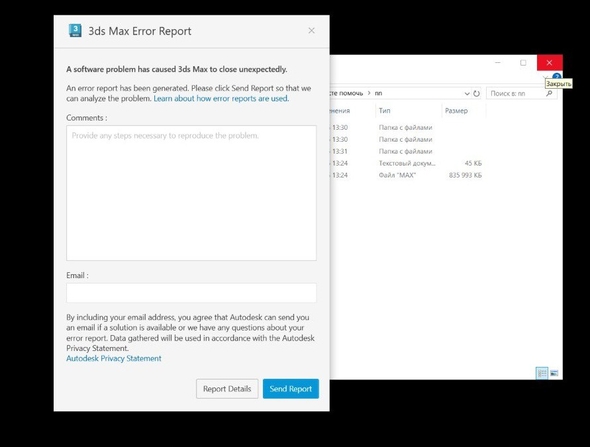The width and height of the screenshot is (590, 447).
Task: Close the 3ds Max Error Report dialog
Action: 311,30
